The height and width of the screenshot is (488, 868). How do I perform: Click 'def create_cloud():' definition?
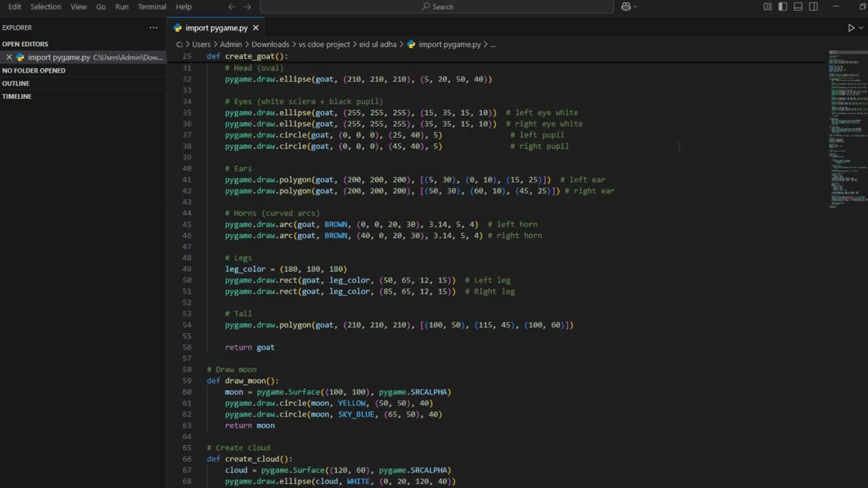coord(250,459)
